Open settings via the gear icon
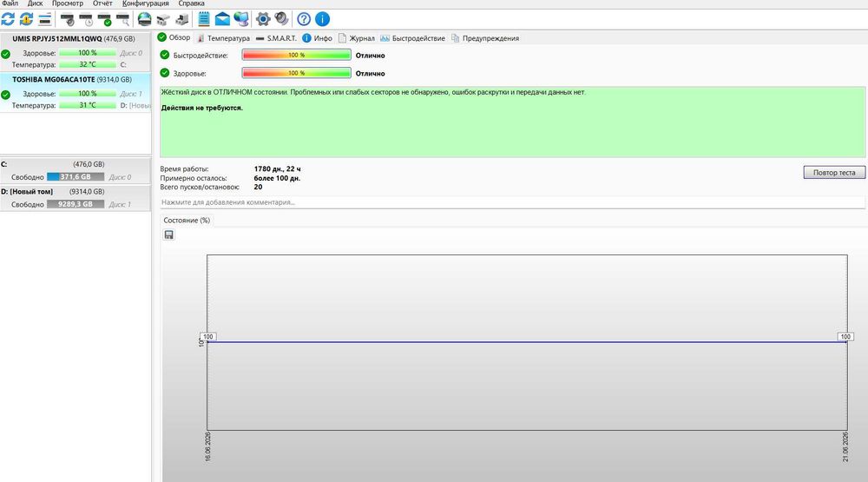Viewport: 868px width, 482px height. click(x=263, y=19)
